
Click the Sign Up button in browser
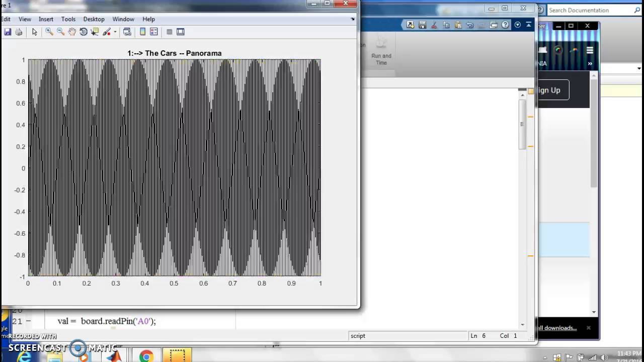point(553,90)
